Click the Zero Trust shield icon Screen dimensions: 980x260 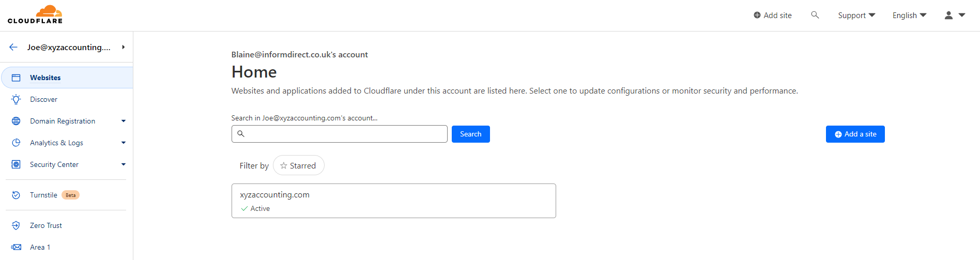pyautogui.click(x=16, y=225)
